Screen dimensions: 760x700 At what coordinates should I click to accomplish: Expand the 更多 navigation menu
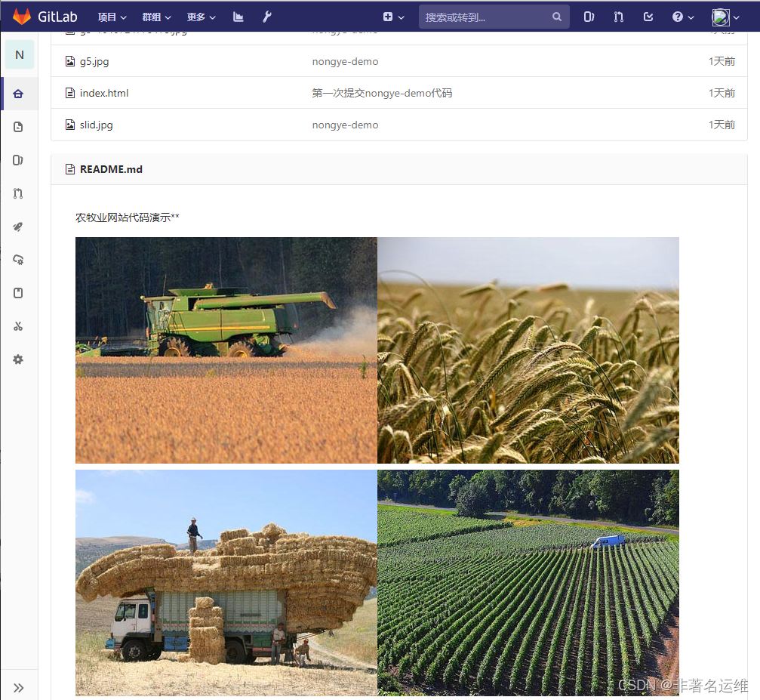tap(202, 17)
